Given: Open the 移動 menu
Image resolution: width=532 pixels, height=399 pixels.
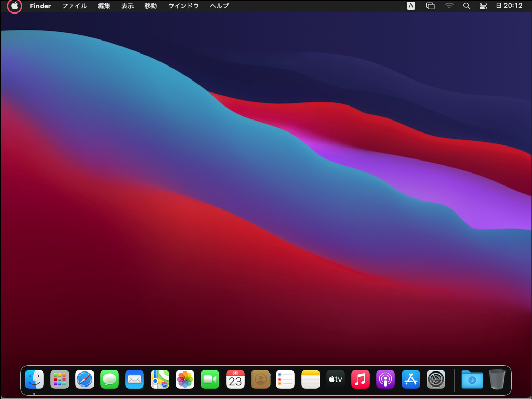Looking at the screenshot, I should [151, 6].
